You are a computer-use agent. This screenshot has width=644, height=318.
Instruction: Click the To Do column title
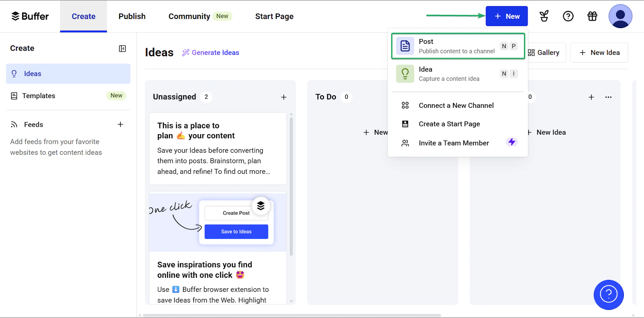coord(326,97)
